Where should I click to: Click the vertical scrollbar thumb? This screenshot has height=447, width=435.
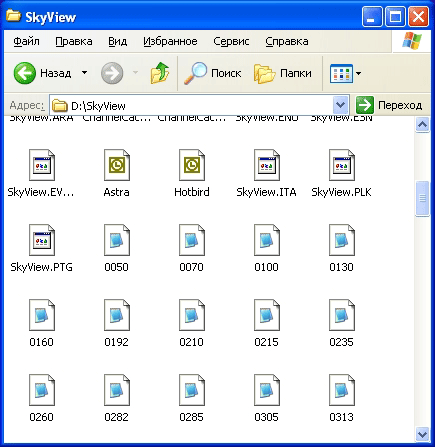coord(422,199)
